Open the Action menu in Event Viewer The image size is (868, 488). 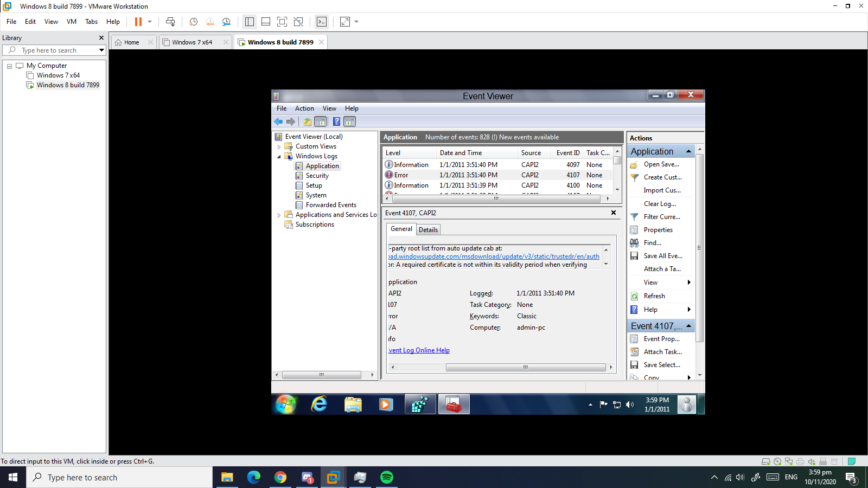point(304,108)
